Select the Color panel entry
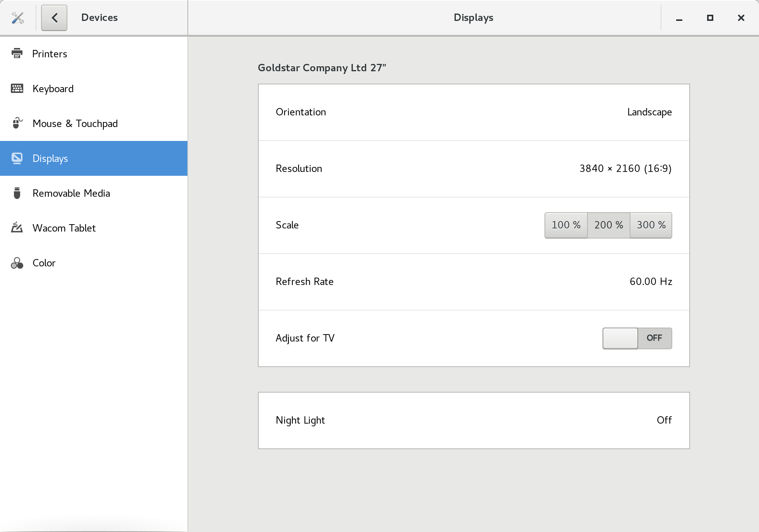The height and width of the screenshot is (532, 759). click(44, 263)
